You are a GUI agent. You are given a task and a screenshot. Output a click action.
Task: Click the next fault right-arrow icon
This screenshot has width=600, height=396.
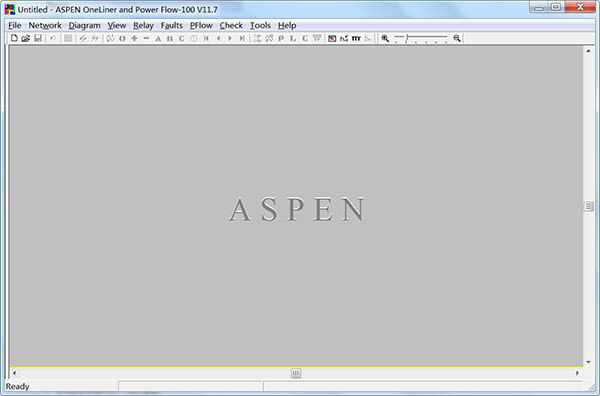(x=230, y=38)
